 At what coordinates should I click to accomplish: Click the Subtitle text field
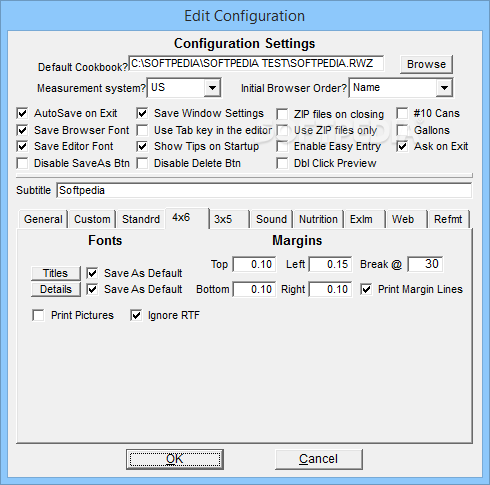coord(264,190)
